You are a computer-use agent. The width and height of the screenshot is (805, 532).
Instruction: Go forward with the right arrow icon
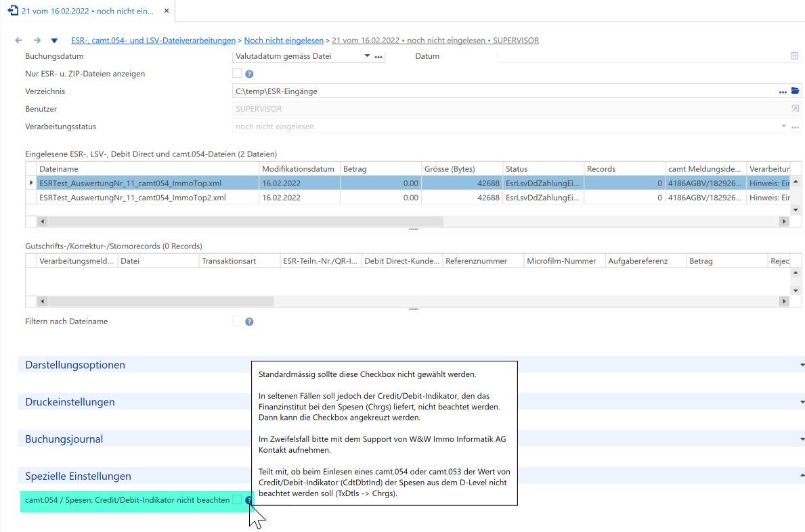[37, 41]
